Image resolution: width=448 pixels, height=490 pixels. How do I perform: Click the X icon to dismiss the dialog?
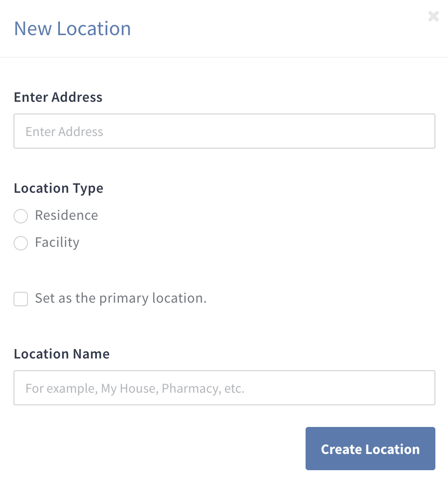[x=433, y=16]
